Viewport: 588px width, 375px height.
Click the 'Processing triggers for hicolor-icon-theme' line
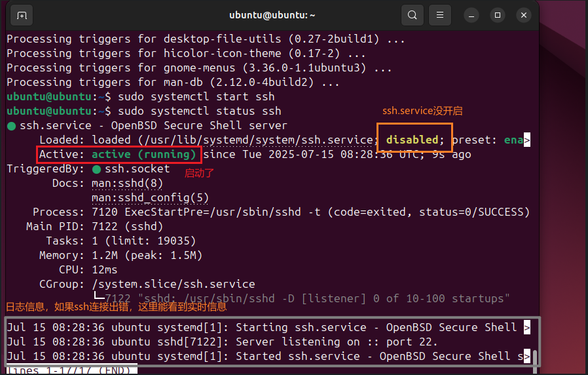coord(186,54)
